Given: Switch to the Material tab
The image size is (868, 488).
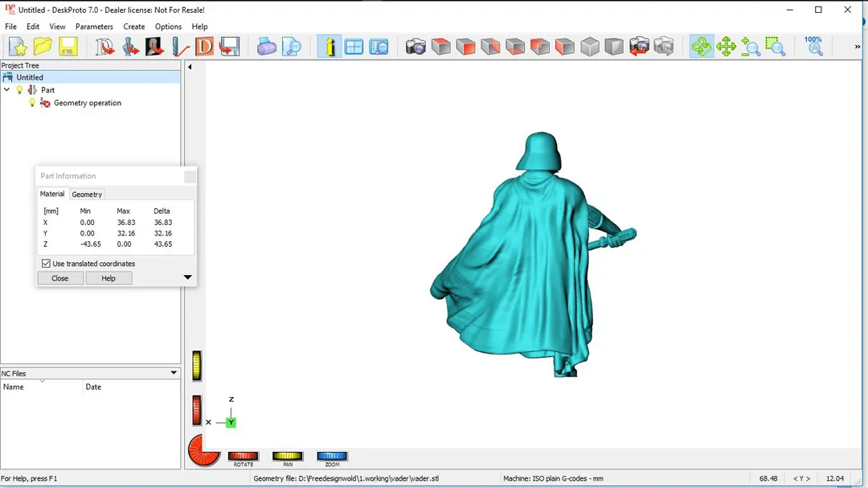Looking at the screenshot, I should (52, 194).
